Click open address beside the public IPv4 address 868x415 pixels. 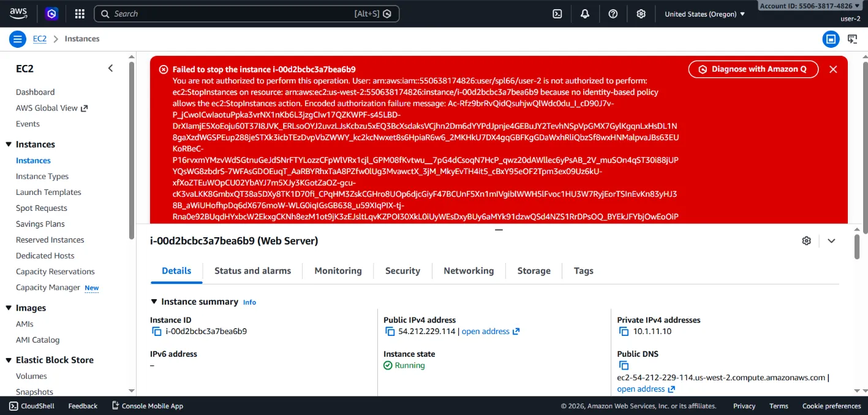coord(490,332)
